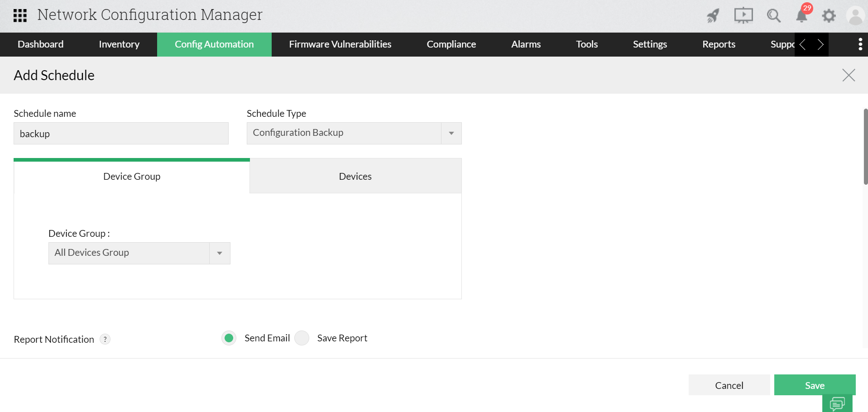Open the live chat icon
Screen dimensions: 868x412
point(837,403)
